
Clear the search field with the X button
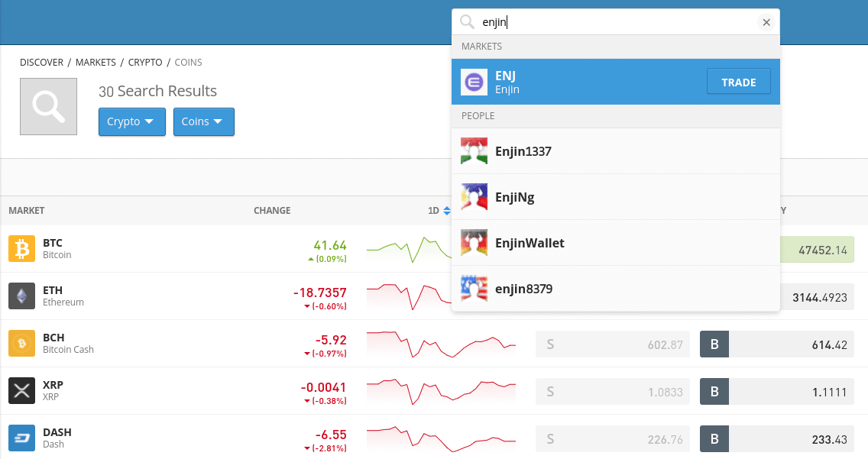coord(766,22)
